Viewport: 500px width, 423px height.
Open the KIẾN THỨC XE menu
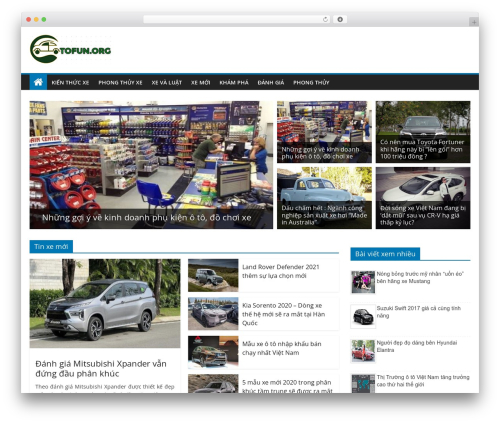(x=70, y=82)
